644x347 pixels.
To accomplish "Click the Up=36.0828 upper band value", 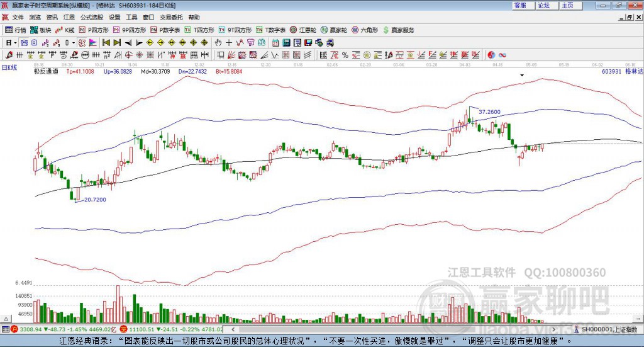I will (118, 72).
